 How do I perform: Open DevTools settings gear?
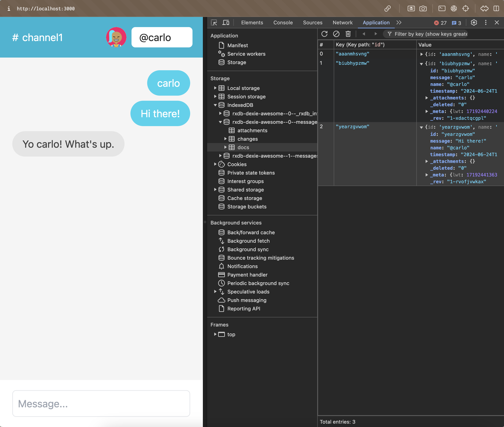[474, 22]
